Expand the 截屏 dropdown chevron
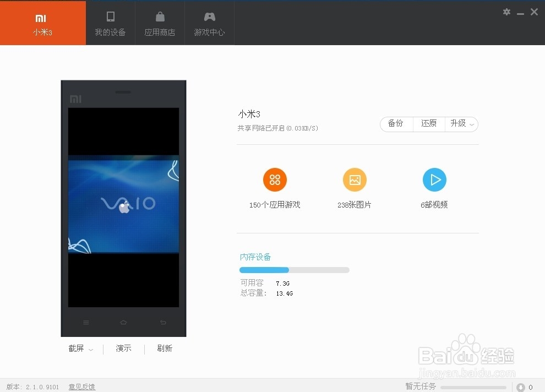Viewport: 545px width, 392px height. 91,350
